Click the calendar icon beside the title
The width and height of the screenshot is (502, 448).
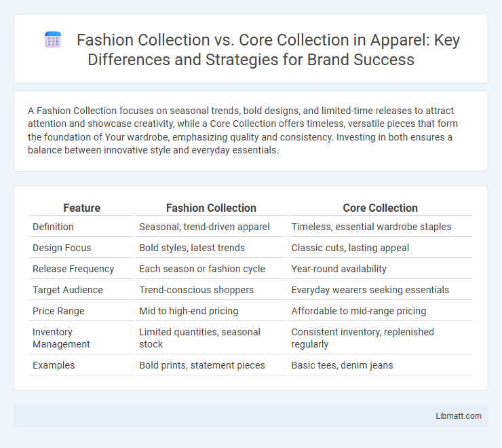point(53,40)
